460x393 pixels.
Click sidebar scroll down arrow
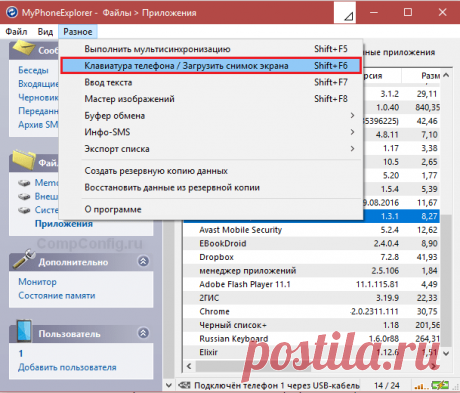point(169,386)
